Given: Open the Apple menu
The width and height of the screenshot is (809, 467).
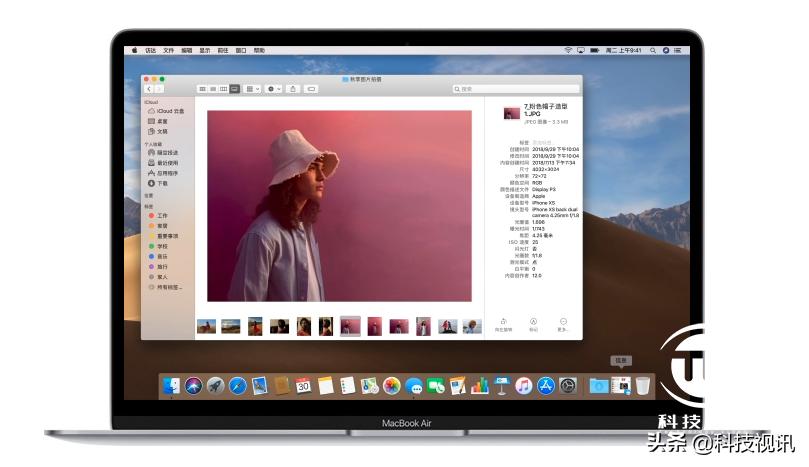Looking at the screenshot, I should pos(135,51).
